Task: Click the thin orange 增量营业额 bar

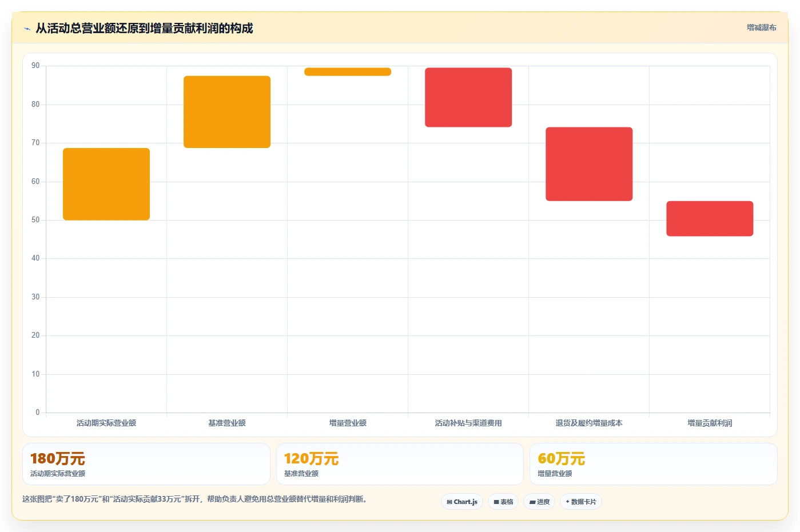Action: pos(348,72)
